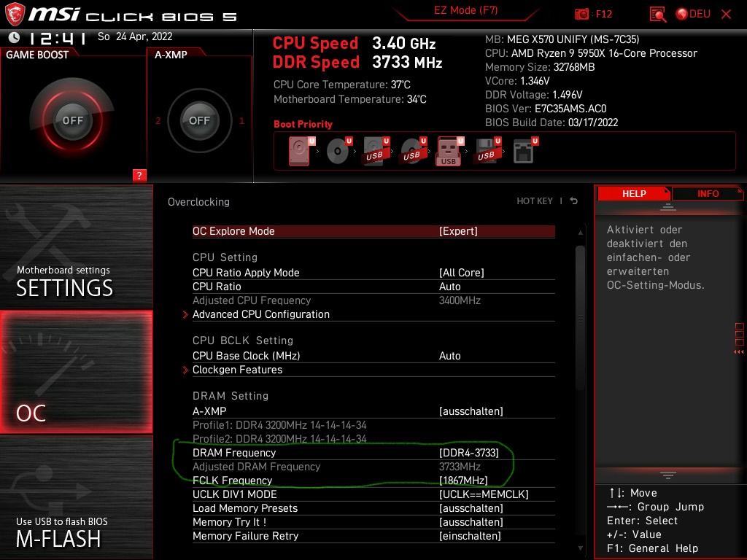The width and height of the screenshot is (747, 560).
Task: Click the DDR Speed 3733 MHz readout
Action: coord(357,63)
